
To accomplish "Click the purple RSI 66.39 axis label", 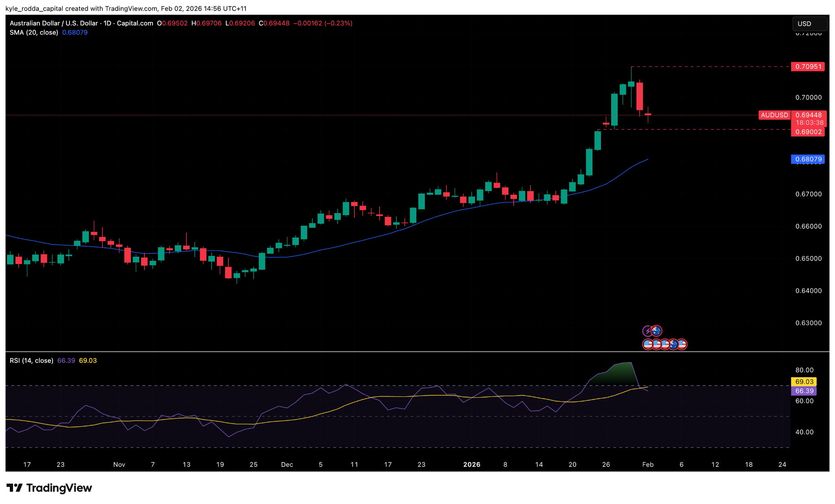I will point(804,391).
